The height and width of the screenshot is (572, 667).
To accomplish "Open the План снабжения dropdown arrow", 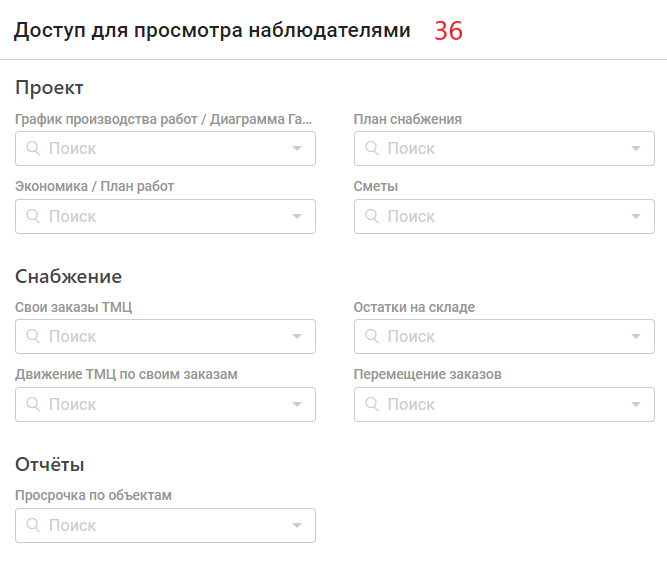I will [636, 148].
